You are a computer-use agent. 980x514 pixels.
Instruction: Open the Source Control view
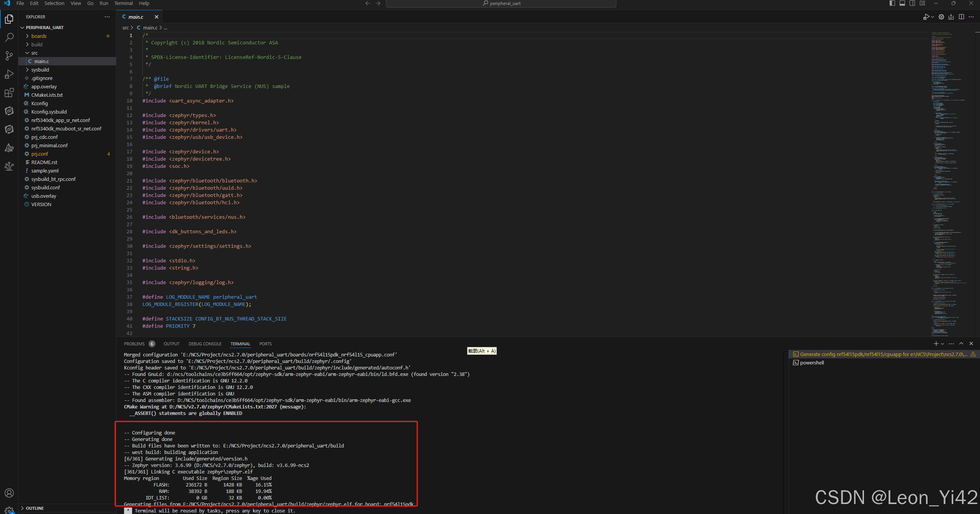point(9,56)
